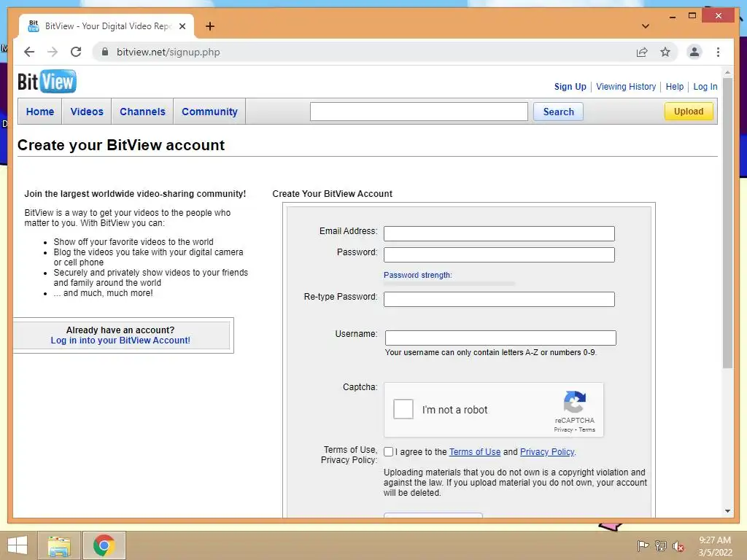Open a new tab with the plus icon
This screenshot has width=747, height=560.
coord(209,26)
